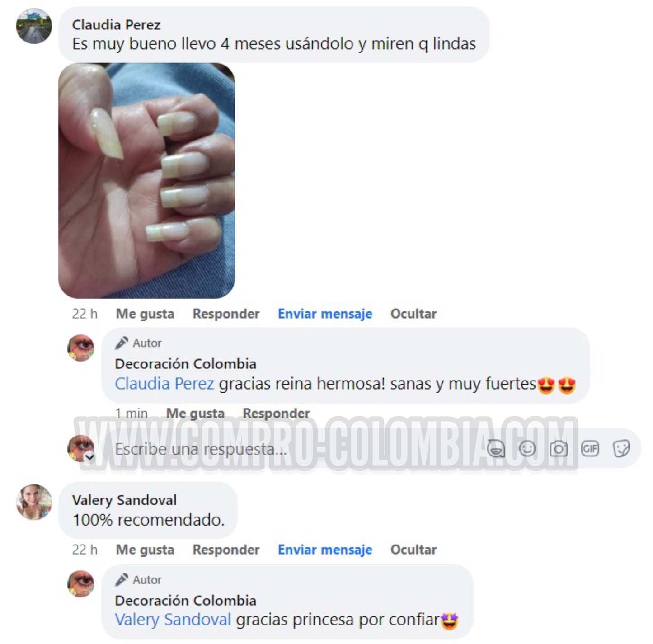Viewport: 653px width, 644px height.
Task: Attach a photo with the camera icon
Action: point(559,449)
